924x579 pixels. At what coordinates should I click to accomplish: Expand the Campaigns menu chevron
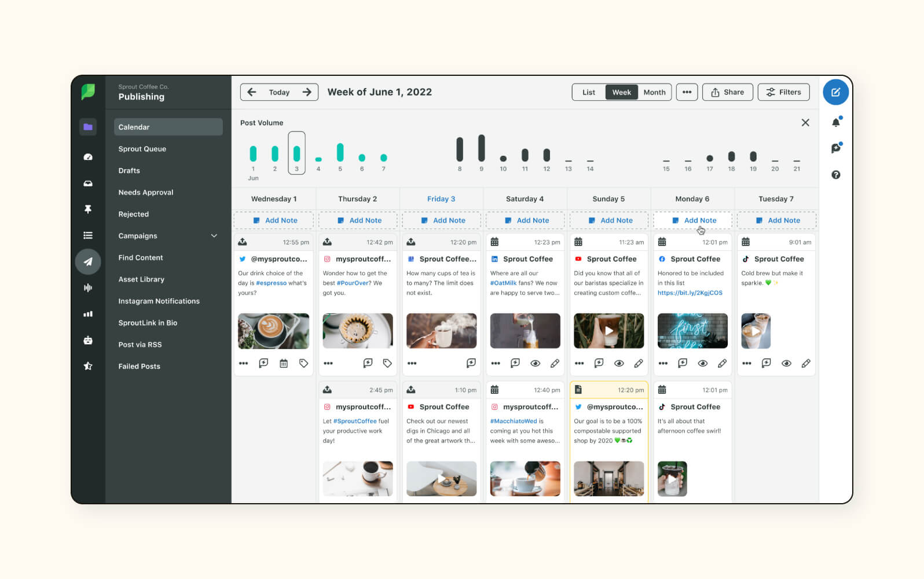(214, 236)
